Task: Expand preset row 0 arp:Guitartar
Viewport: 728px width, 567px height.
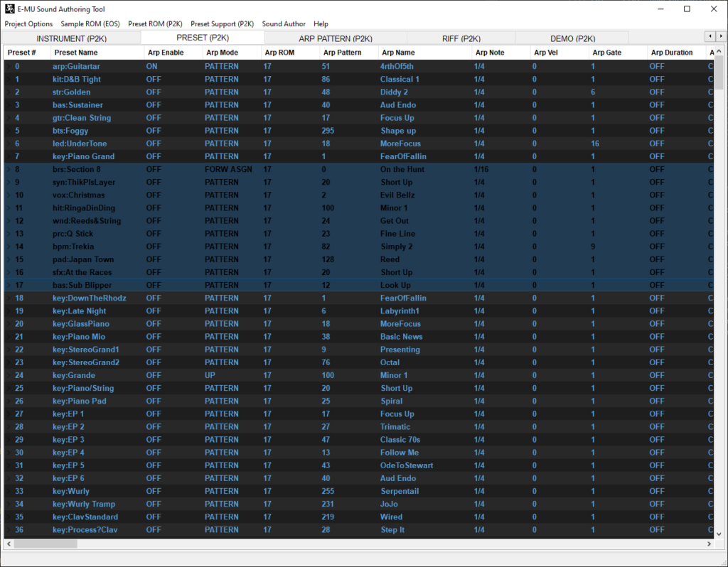Action: pos(8,66)
